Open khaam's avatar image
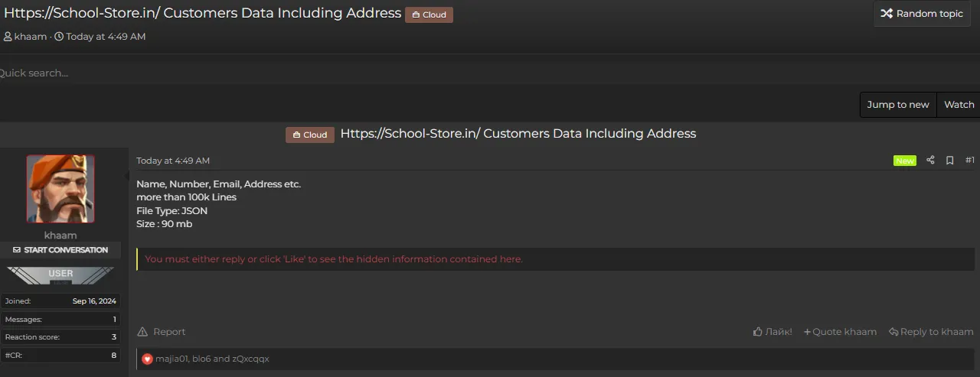 click(x=60, y=189)
